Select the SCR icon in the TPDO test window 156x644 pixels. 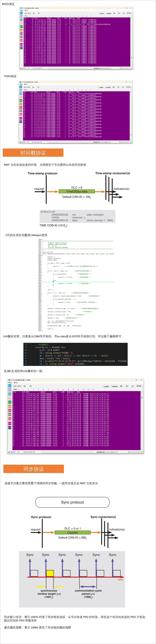(x=21, y=122)
